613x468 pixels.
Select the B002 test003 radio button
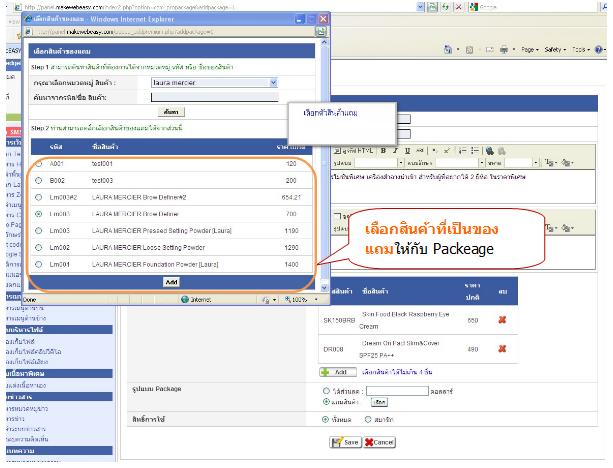pyautogui.click(x=38, y=181)
